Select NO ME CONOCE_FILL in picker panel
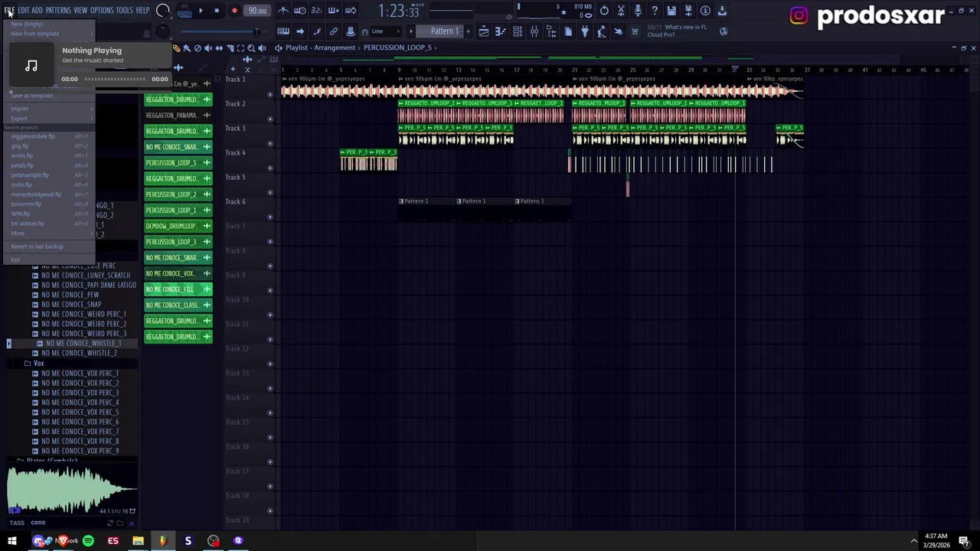980x551 pixels. (x=178, y=289)
